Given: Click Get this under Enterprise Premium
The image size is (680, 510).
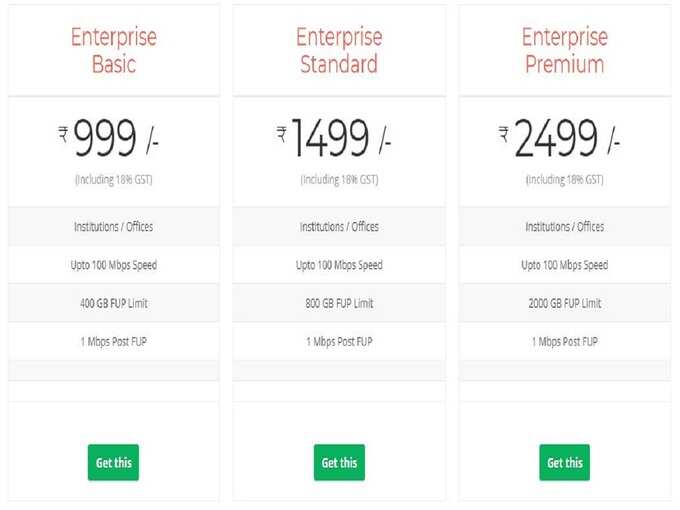Looking at the screenshot, I should click(565, 462).
